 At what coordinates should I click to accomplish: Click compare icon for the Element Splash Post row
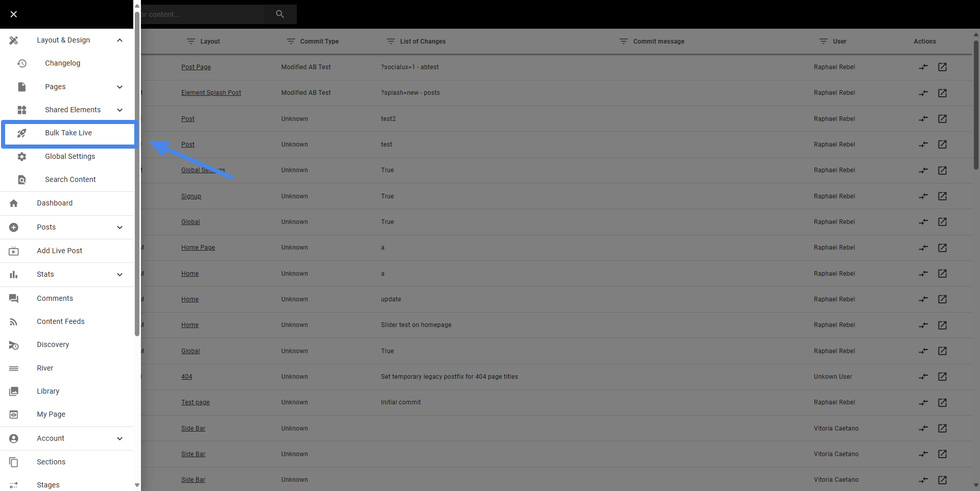(923, 93)
